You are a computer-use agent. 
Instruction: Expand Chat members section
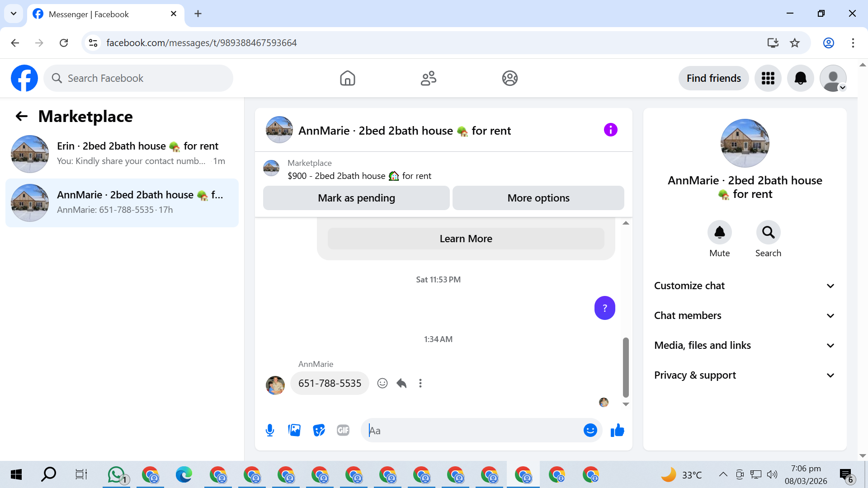click(x=744, y=315)
